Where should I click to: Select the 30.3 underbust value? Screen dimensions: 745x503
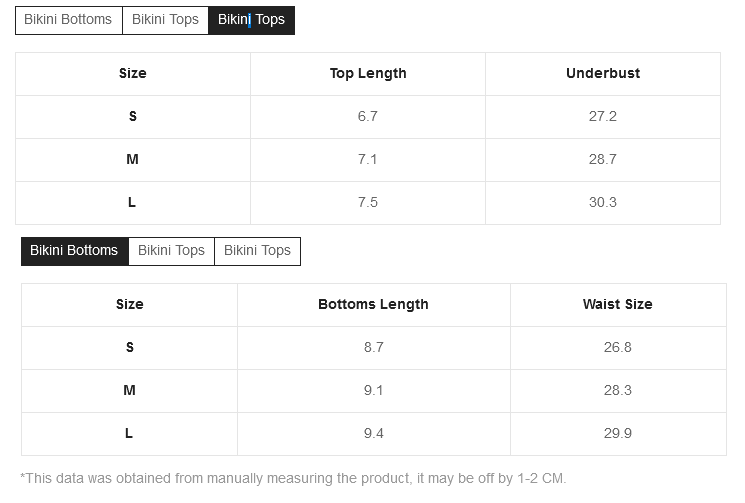pos(603,202)
